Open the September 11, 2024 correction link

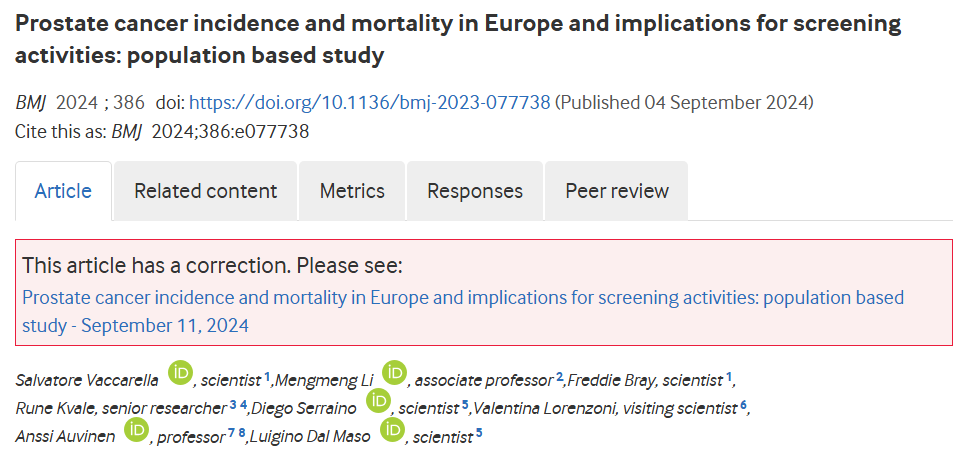pyautogui.click(x=462, y=311)
